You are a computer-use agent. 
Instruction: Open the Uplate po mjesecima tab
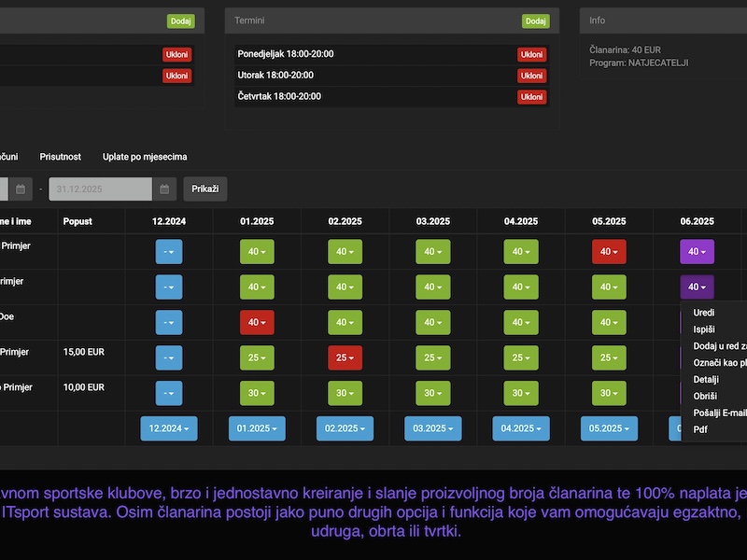[145, 157]
